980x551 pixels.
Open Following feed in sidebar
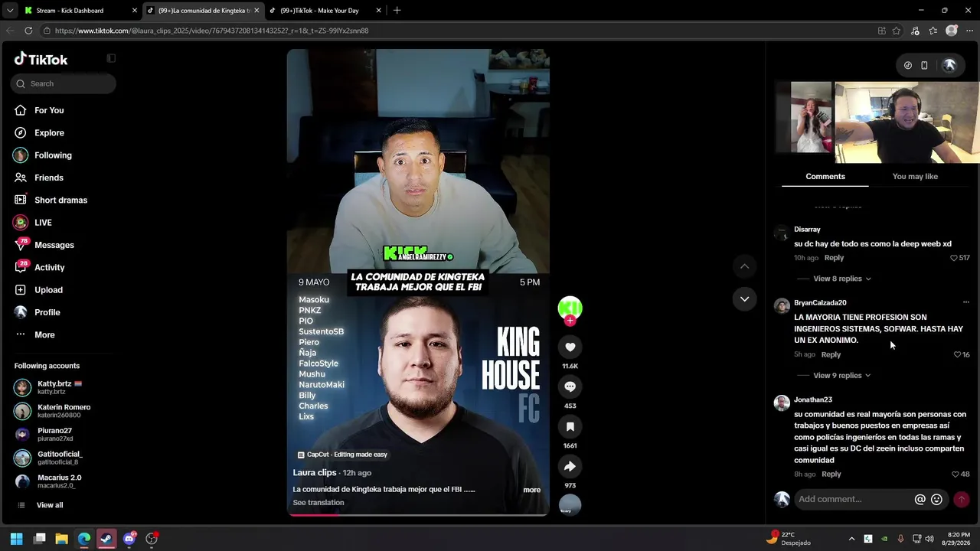(53, 155)
